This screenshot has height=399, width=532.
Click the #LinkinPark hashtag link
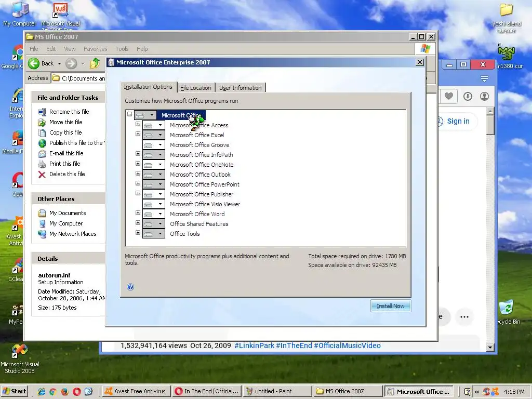(x=254, y=345)
